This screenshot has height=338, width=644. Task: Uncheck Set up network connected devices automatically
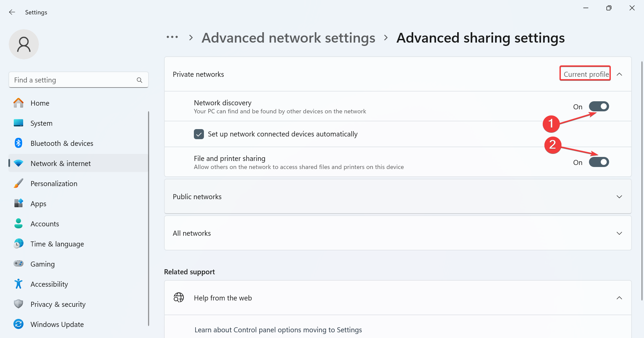point(199,134)
